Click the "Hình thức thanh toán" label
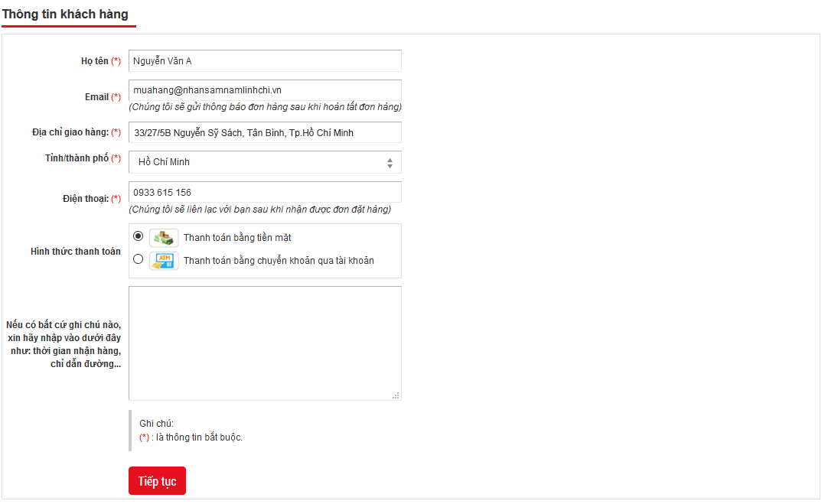 coord(75,252)
